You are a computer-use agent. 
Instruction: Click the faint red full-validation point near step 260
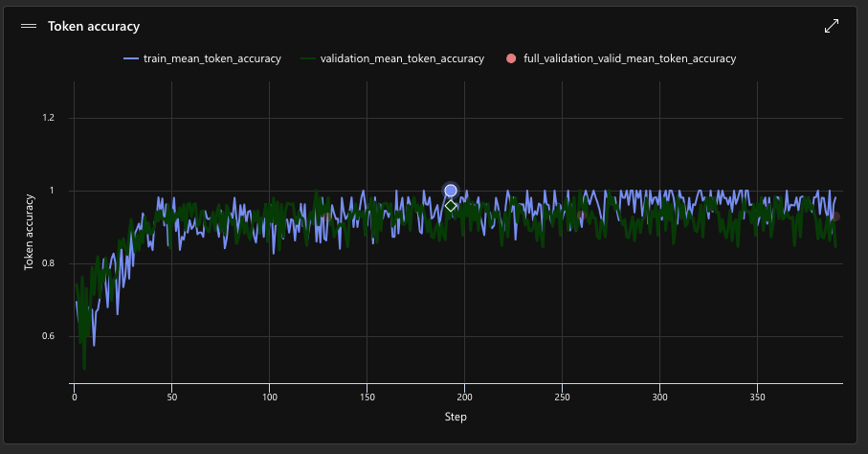tap(581, 216)
